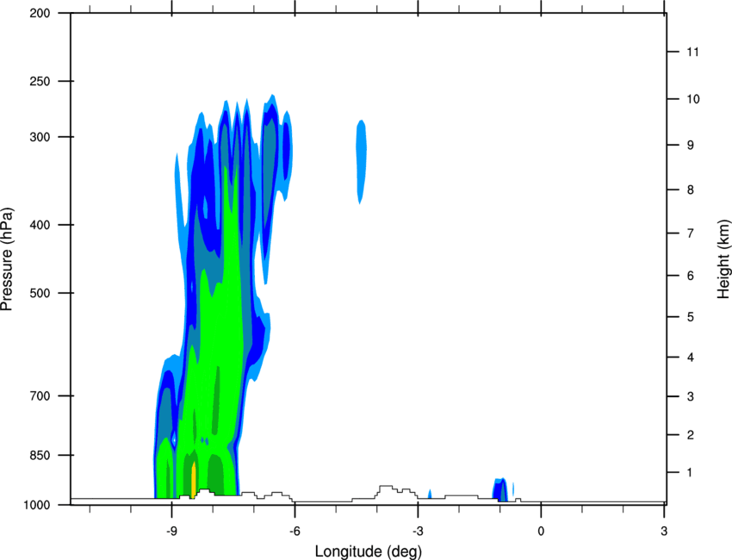Click pressure tick label 400
This screenshot has height=560, width=732.
pyautogui.click(x=40, y=225)
